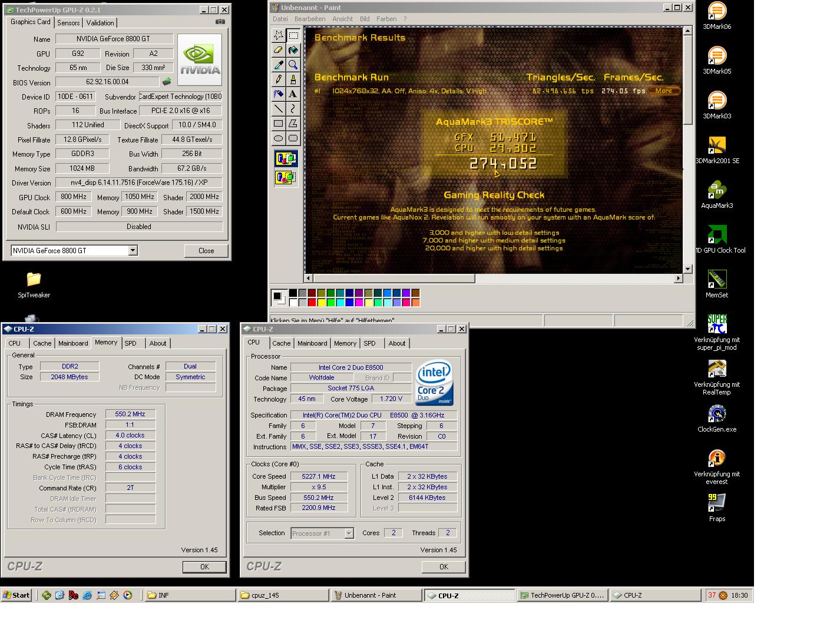
Task: Enable opaque selection mode in Paint
Action: pos(286,158)
